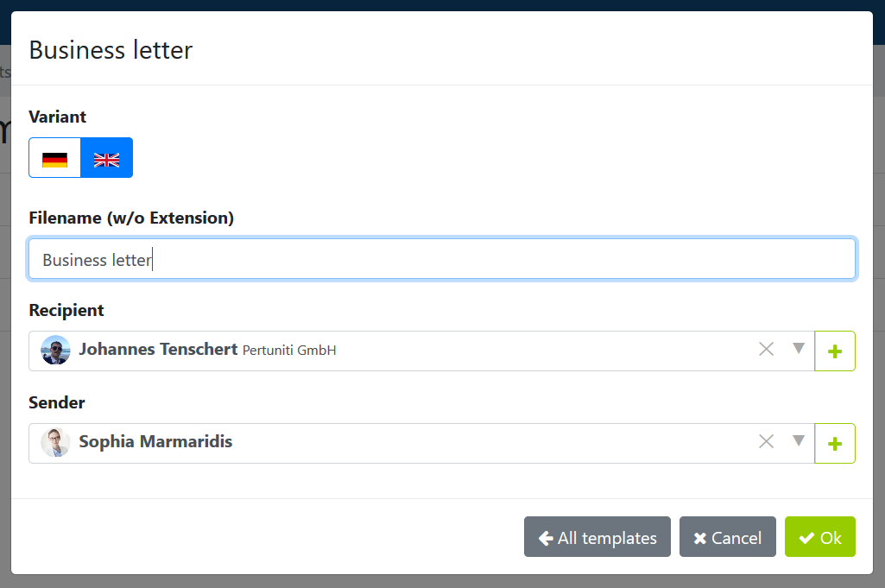Screen dimensions: 885x588
Task: Click the Recipient field label
Action: tap(66, 310)
